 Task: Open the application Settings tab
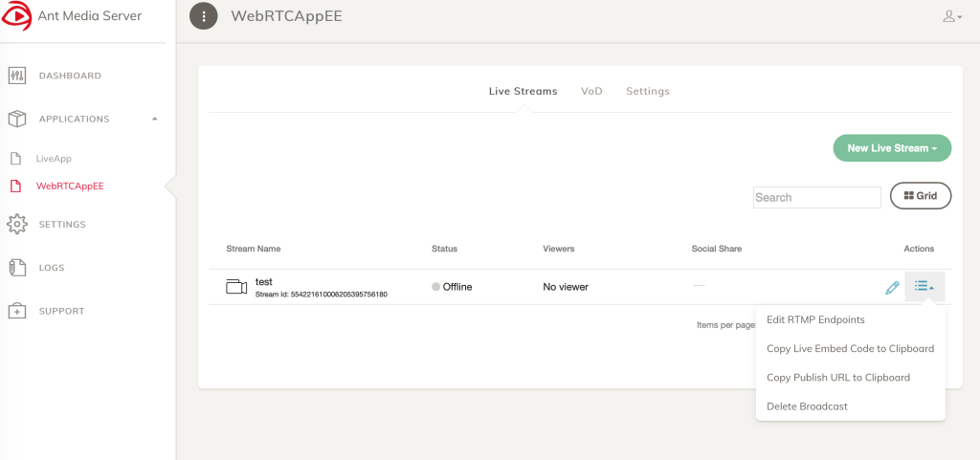[x=648, y=91]
